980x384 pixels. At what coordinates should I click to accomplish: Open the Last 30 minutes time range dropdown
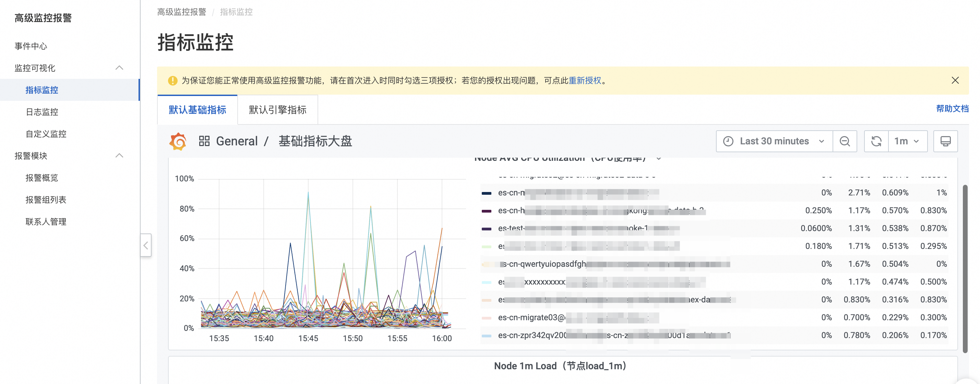click(774, 141)
